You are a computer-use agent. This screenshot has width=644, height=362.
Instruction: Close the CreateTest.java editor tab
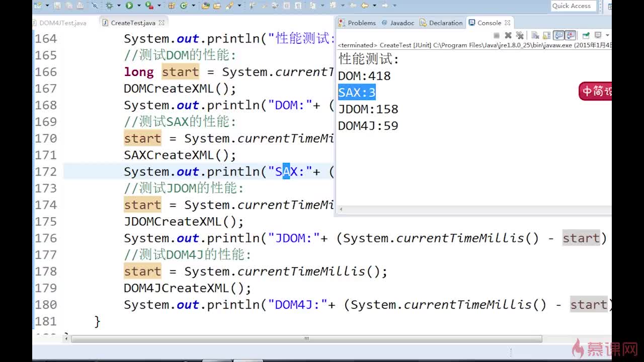coord(162,23)
